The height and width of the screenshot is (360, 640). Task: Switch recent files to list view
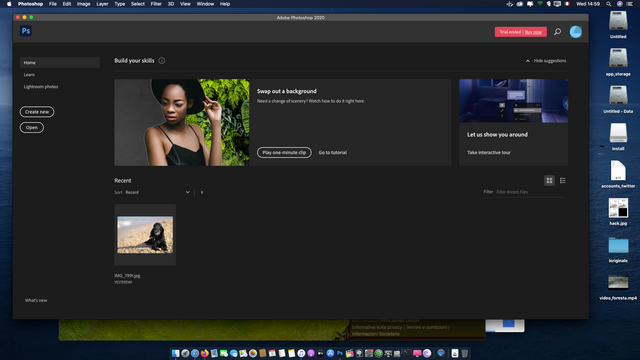(x=562, y=180)
